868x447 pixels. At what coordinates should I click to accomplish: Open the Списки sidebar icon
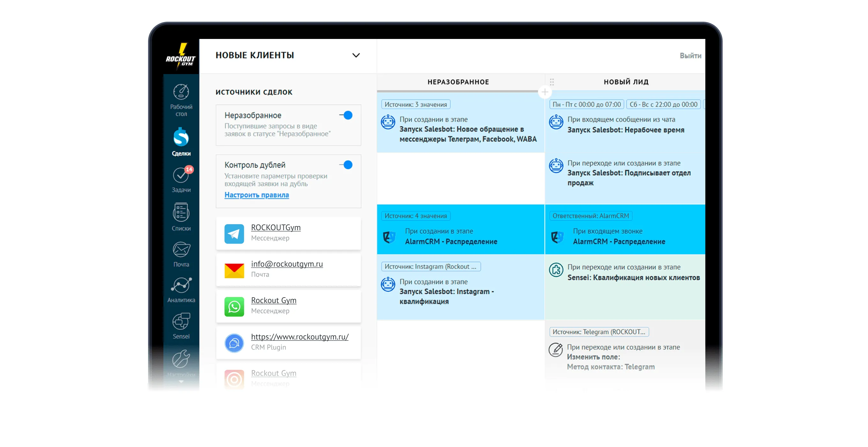pos(181,212)
